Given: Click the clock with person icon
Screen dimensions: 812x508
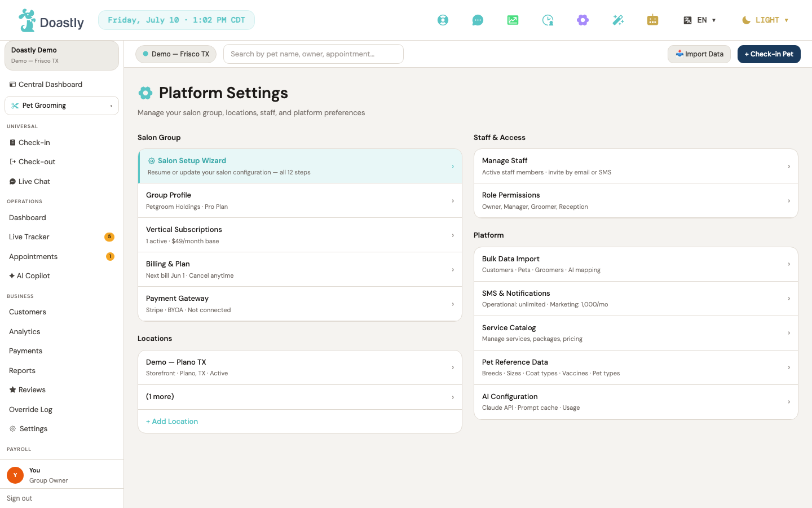Looking at the screenshot, I should click(548, 20).
